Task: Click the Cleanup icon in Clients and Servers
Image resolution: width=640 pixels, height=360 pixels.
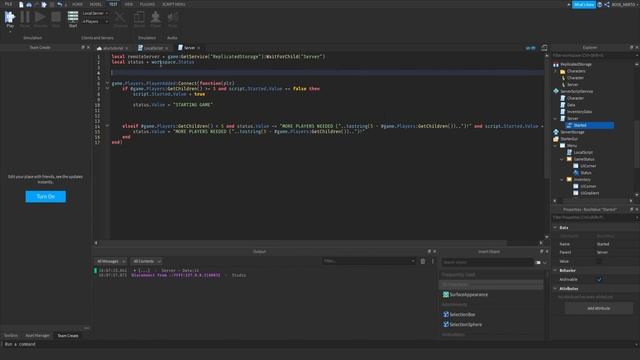Action: [120, 18]
